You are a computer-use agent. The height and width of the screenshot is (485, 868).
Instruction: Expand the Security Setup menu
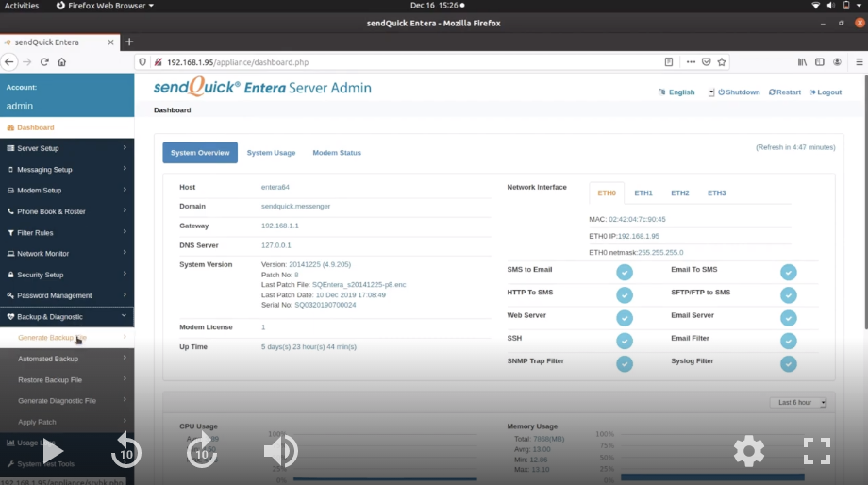pyautogui.click(x=66, y=275)
